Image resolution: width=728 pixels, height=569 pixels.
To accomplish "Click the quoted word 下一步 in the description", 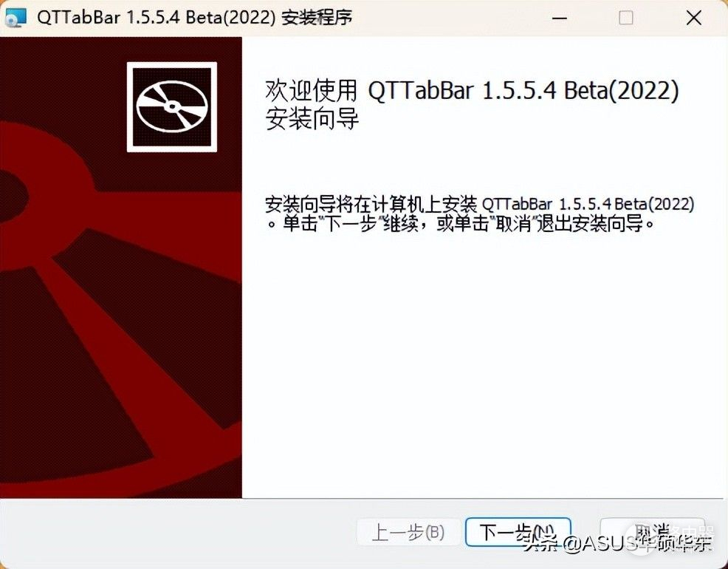I will (350, 224).
